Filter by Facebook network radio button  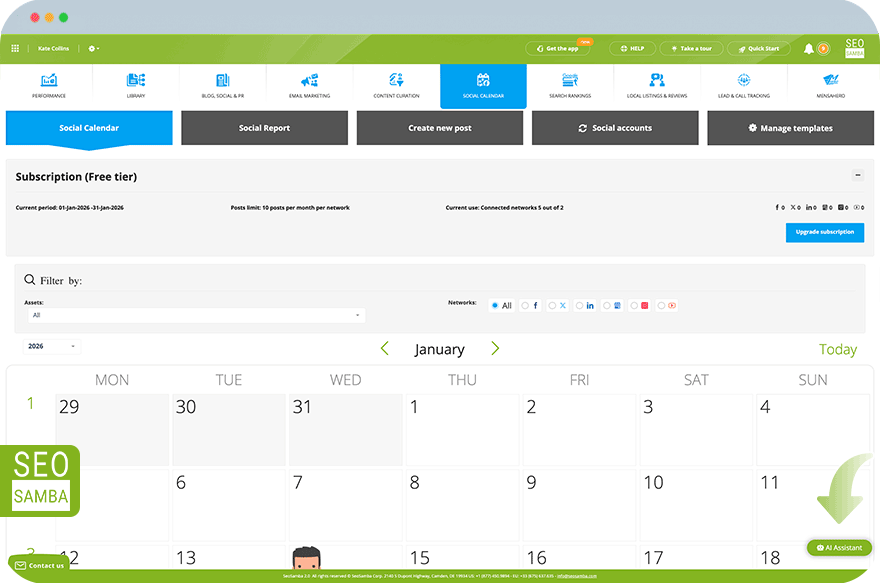point(525,305)
